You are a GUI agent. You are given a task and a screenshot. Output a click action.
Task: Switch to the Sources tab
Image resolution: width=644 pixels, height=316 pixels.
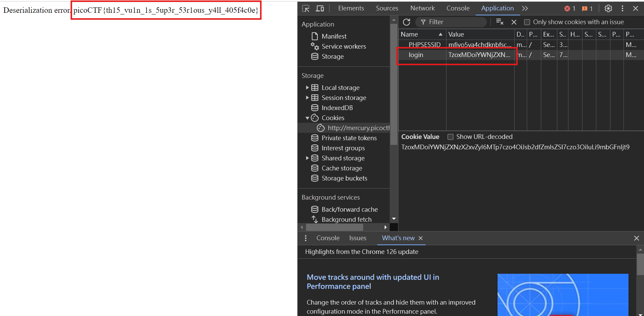click(x=387, y=8)
